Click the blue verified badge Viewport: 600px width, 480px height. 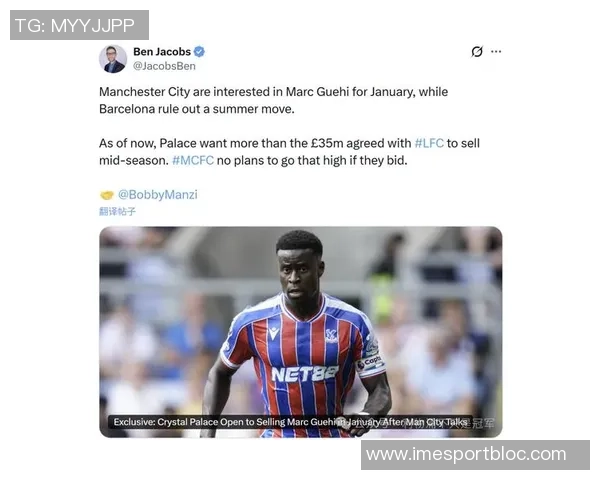[x=199, y=51]
